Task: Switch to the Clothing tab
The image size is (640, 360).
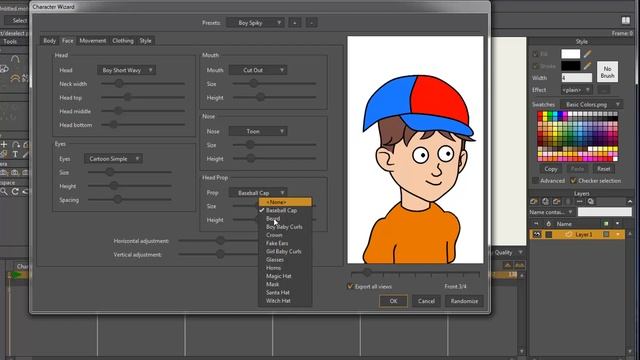Action: coord(123,41)
